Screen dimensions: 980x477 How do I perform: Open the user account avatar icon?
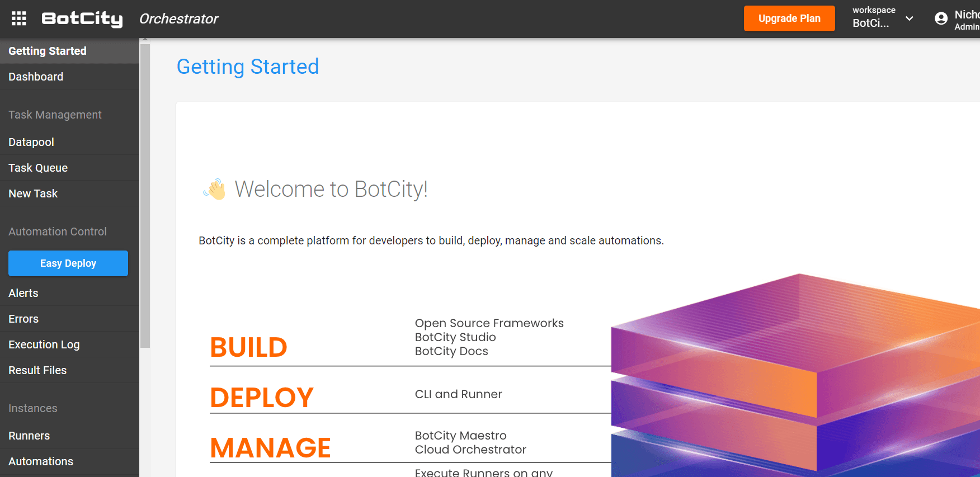[941, 18]
